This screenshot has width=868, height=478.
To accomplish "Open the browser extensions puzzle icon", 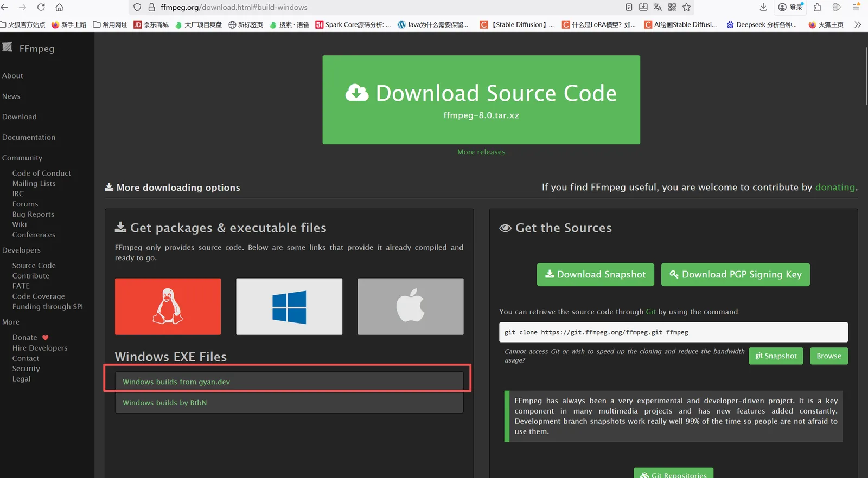I will point(818,7).
